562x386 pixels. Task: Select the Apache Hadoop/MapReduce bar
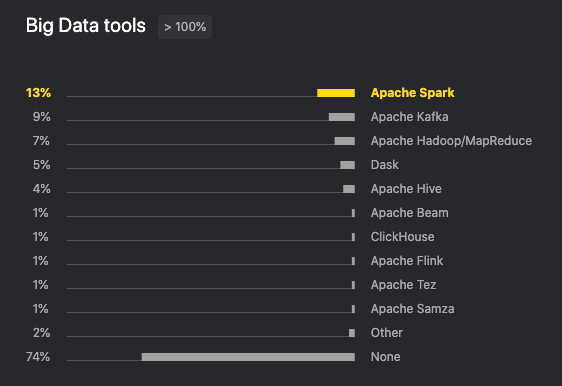[x=345, y=141]
